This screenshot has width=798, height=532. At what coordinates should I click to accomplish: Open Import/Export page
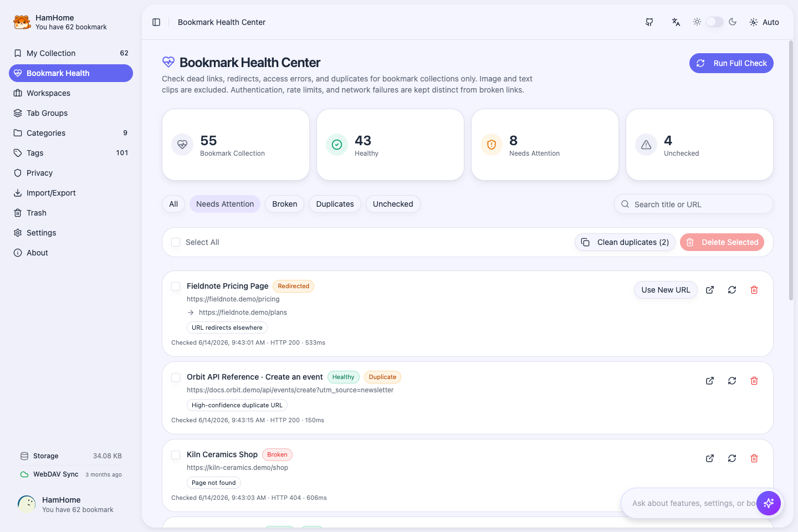(71, 193)
